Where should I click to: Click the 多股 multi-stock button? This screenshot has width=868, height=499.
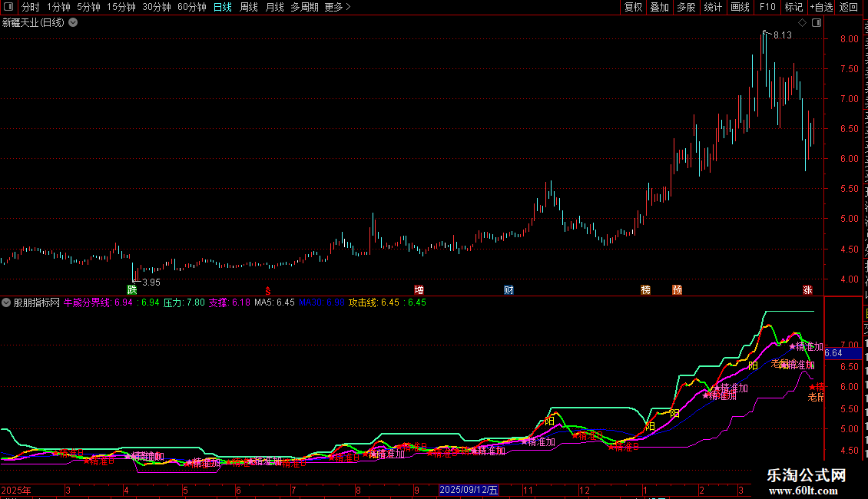tap(686, 7)
